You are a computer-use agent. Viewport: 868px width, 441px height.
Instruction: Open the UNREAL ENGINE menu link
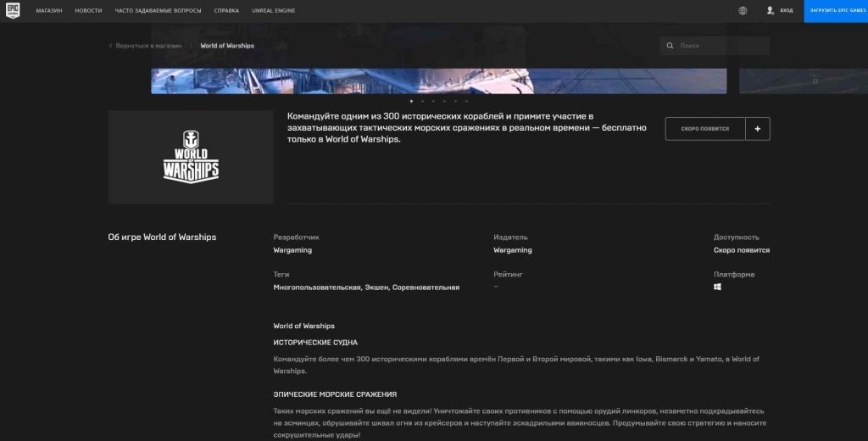tap(269, 11)
